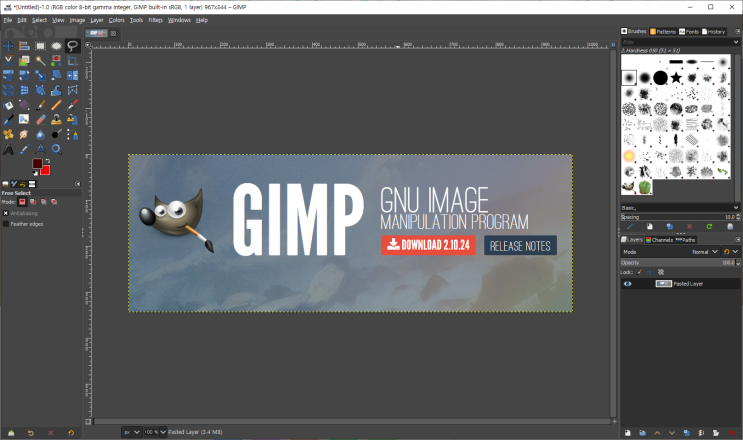743x440 pixels.
Task: Click the foreground dark red color swatch
Action: [37, 163]
